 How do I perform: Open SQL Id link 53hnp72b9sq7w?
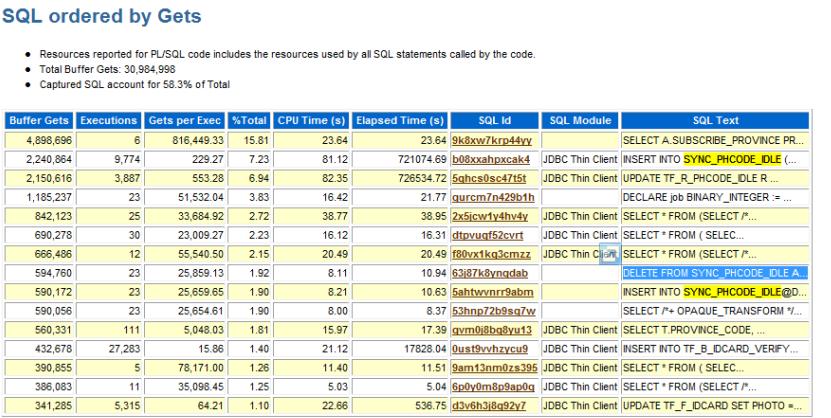[x=494, y=311]
